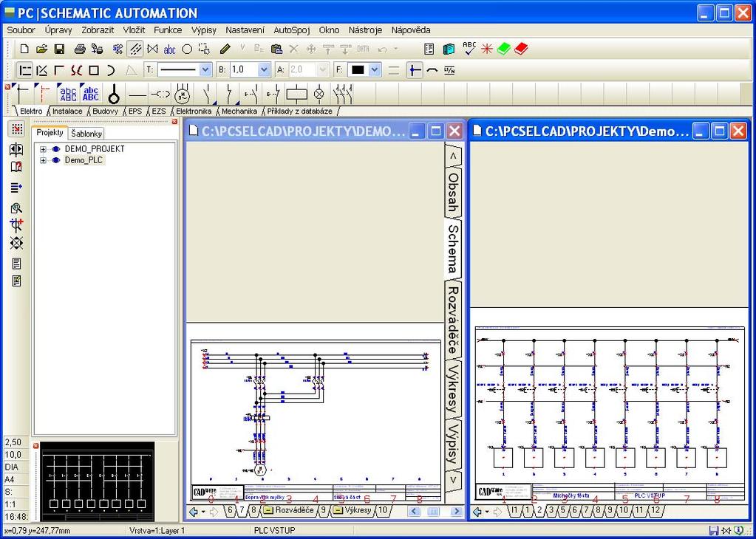Click the magnifier zoom icon in left sidebar
The height and width of the screenshot is (539, 756).
(x=16, y=208)
